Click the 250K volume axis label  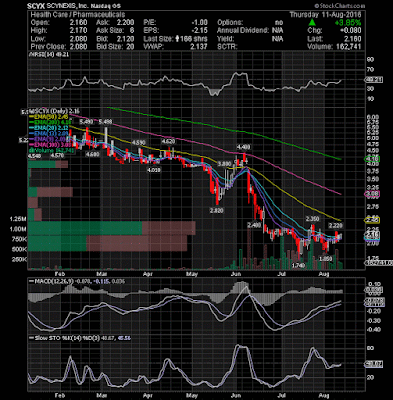[x=19, y=259]
